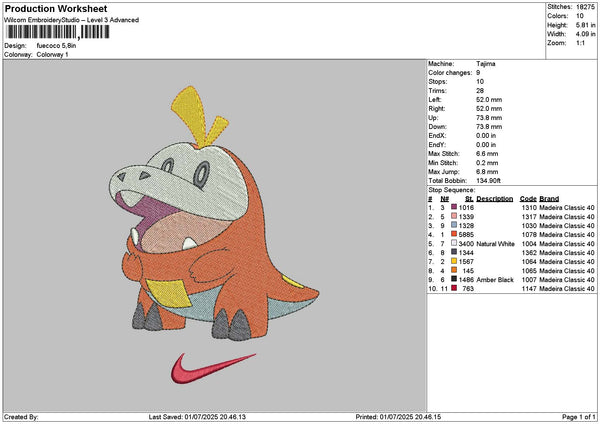Image resolution: width=600 pixels, height=424 pixels.
Task: Click the barcode under the worksheet title
Action: coord(58,32)
